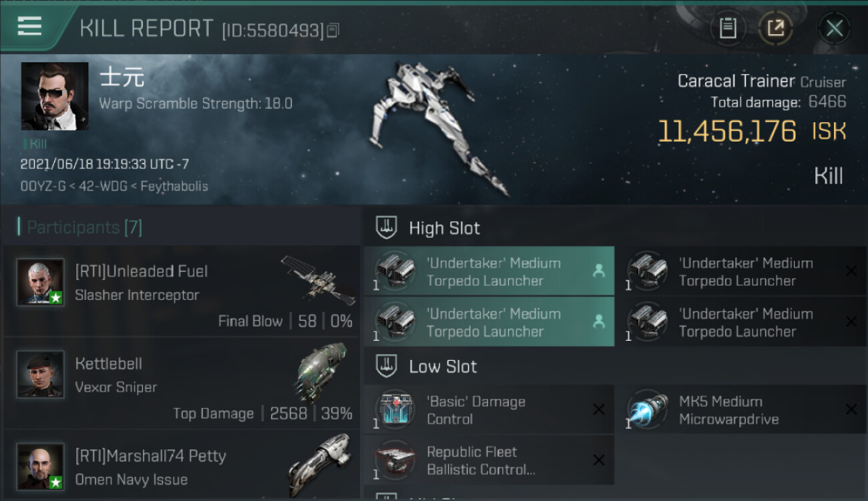Open the clipboard notes icon
Image resolution: width=868 pixels, height=501 pixels.
coord(728,28)
